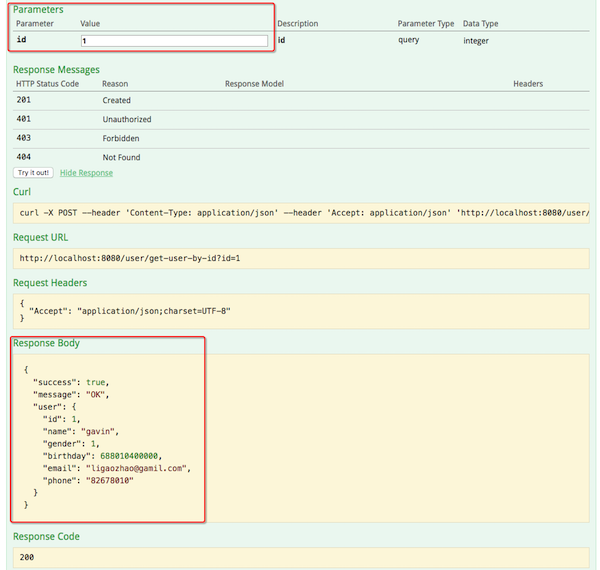
Task: Click the 'Reason' column header
Action: (115, 84)
